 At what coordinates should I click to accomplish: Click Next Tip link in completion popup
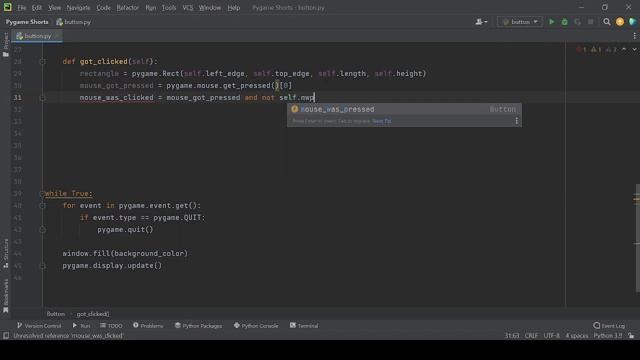point(382,121)
